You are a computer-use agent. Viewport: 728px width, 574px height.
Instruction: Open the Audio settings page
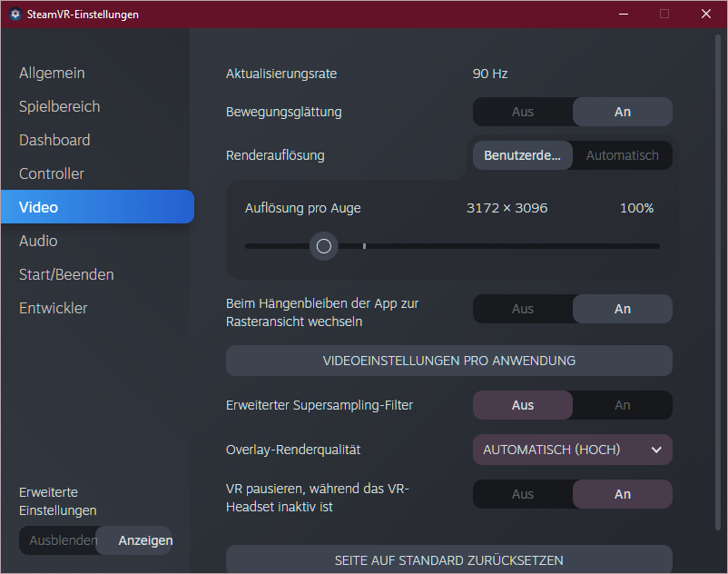[38, 241]
